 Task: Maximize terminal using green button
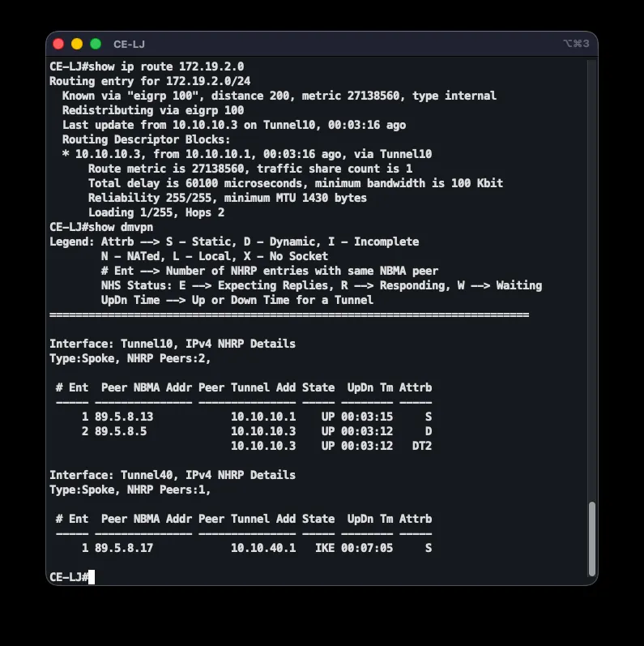(96, 44)
